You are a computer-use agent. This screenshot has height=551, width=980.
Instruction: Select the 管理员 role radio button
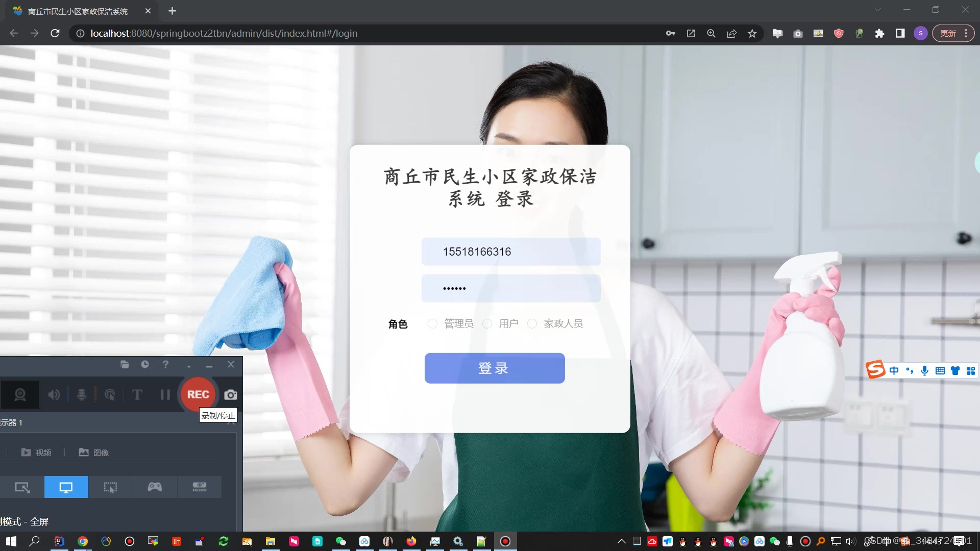(x=432, y=323)
